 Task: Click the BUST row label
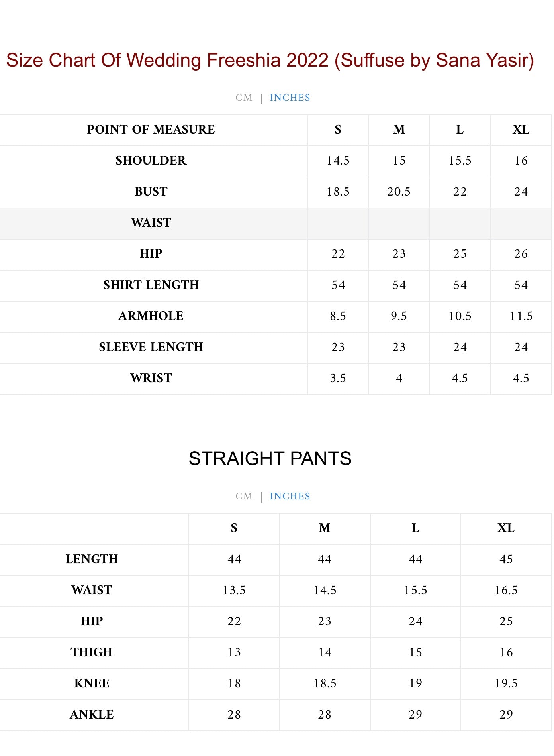pos(151,192)
